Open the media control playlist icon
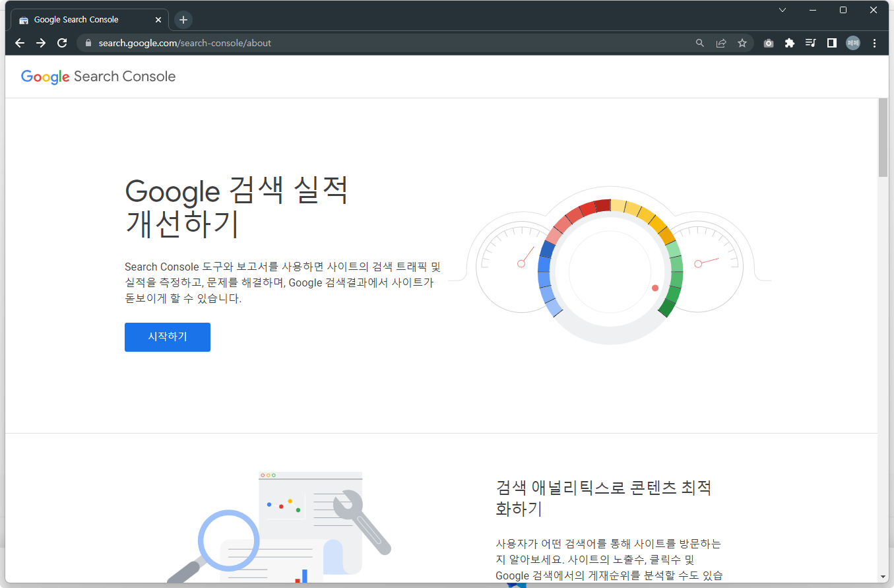894x588 pixels. click(x=811, y=43)
